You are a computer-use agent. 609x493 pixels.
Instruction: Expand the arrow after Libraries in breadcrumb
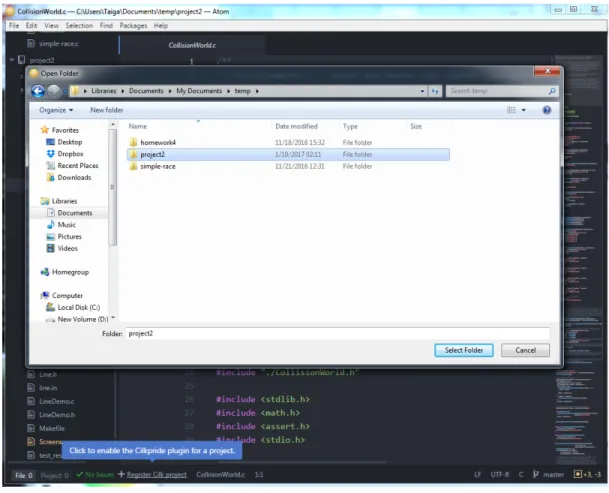pyautogui.click(x=123, y=91)
